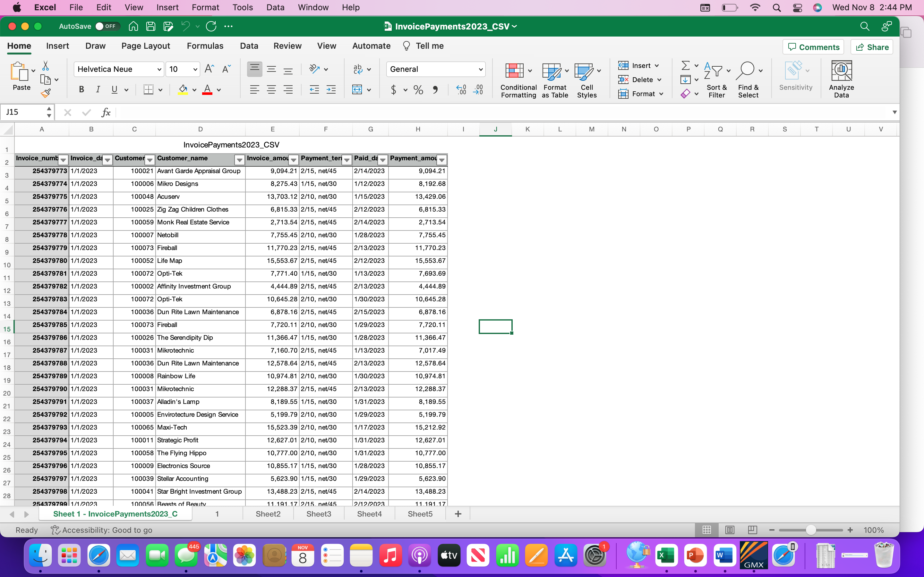
Task: Open Conditional Formatting options
Action: click(518, 80)
